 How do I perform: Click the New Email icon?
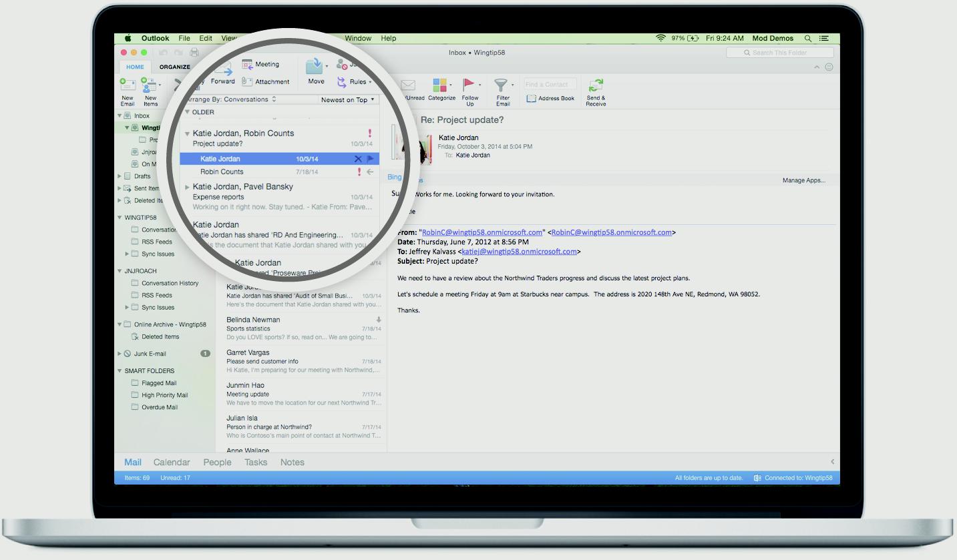pos(128,85)
